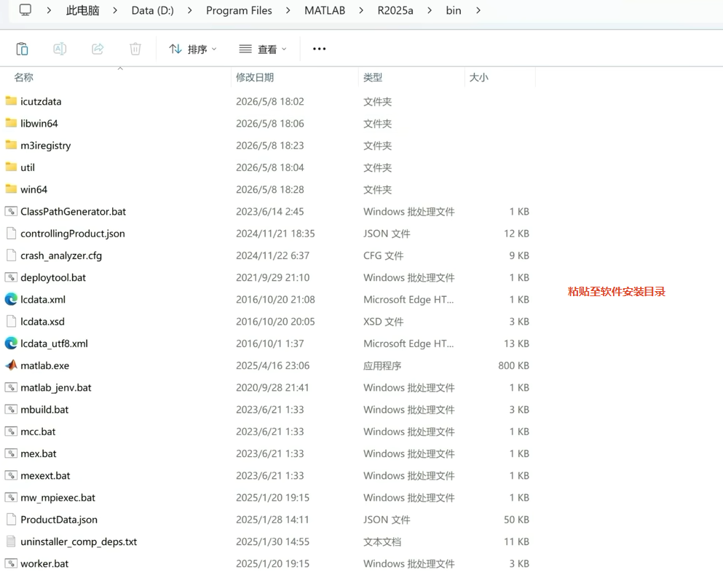Expand the chevron after 此电脑 in path
This screenshot has width=723, height=588.
(x=115, y=10)
